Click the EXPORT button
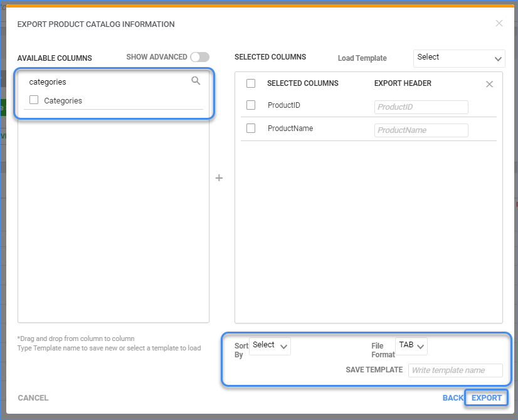This screenshot has height=420, width=518. click(x=486, y=397)
